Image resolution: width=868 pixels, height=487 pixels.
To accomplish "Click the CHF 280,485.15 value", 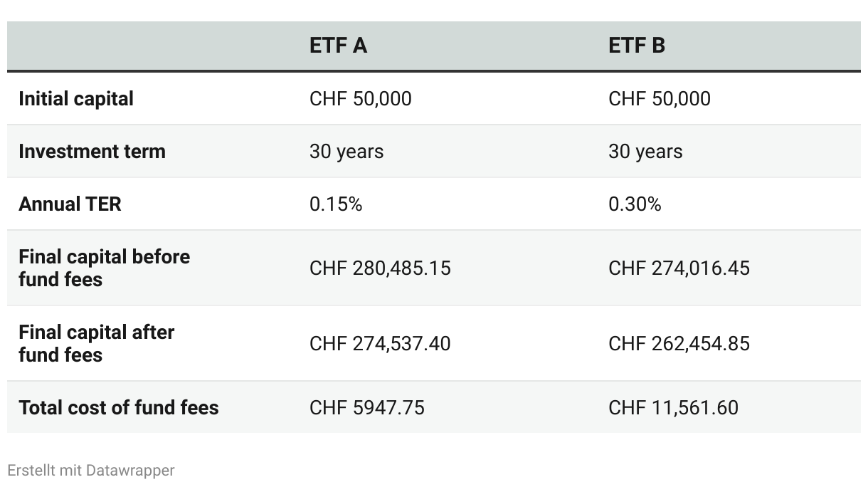I will (x=380, y=268).
